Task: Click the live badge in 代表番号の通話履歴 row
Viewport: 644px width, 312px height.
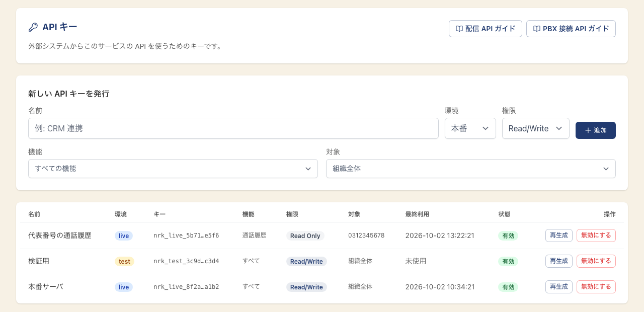Action: click(x=124, y=236)
